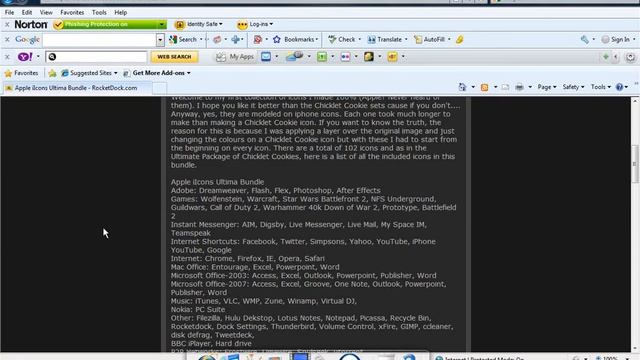Close the Yahoo toolbar
This screenshot has height=360, width=640.
(x=7, y=57)
